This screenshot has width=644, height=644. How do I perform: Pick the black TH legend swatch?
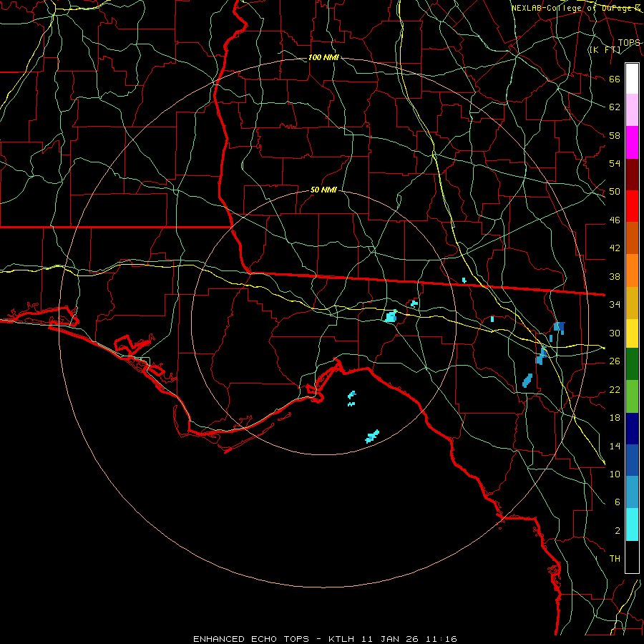(x=632, y=557)
